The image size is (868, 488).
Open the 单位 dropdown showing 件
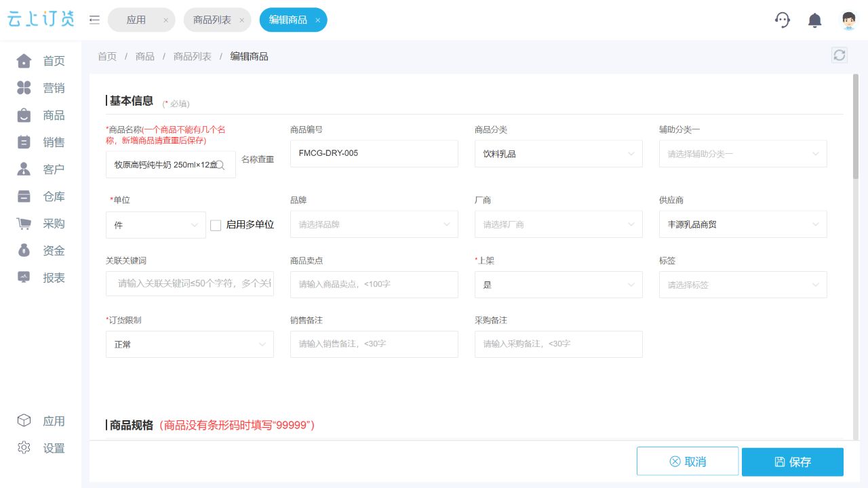click(156, 225)
